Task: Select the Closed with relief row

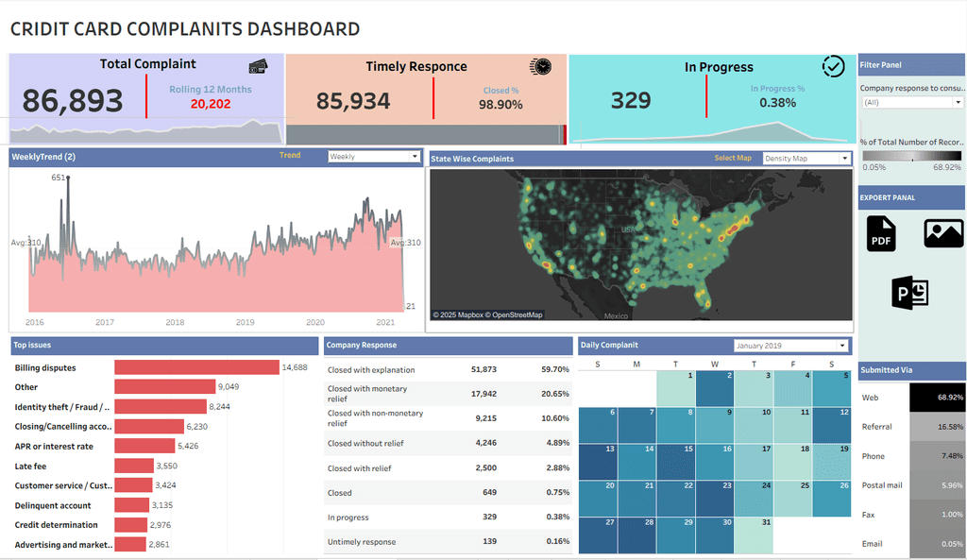Action: (449, 468)
